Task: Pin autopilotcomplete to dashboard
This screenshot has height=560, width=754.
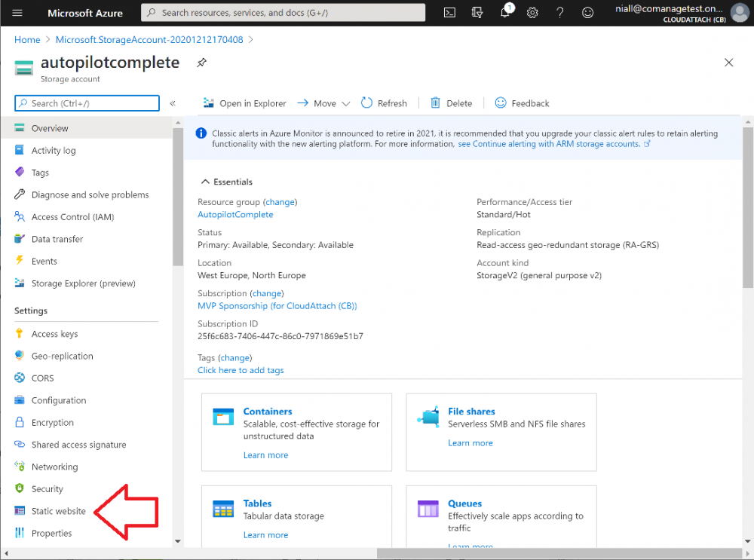Action: pyautogui.click(x=201, y=63)
